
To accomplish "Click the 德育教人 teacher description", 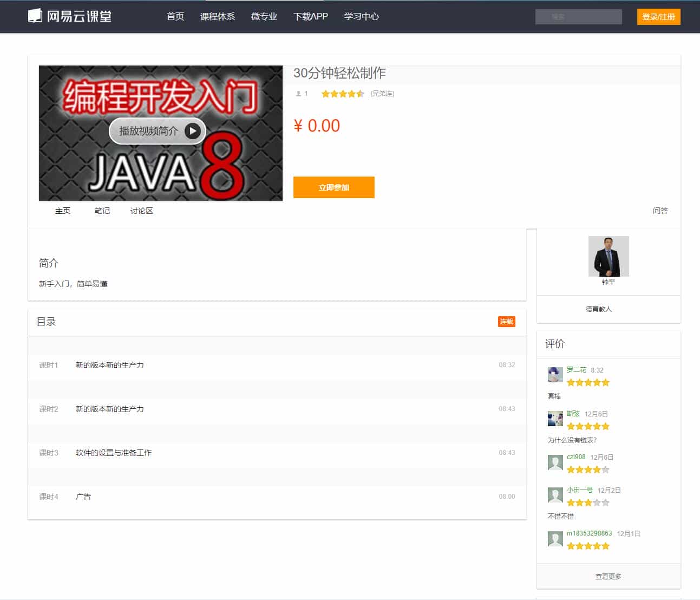I will click(x=599, y=309).
